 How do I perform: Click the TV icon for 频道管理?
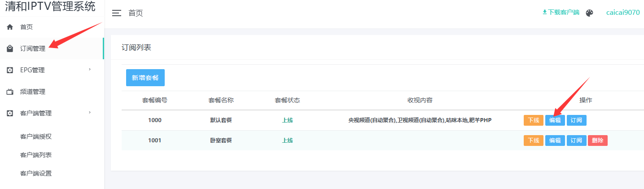point(10,92)
